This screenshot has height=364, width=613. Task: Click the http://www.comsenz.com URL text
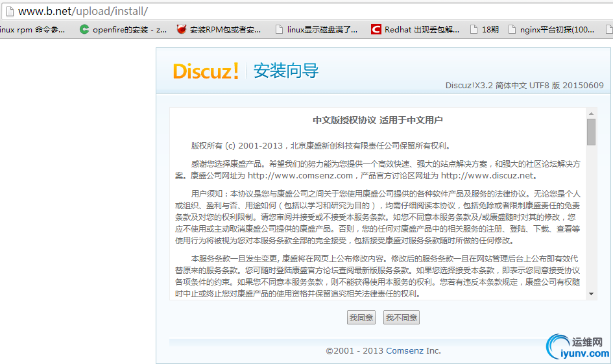click(300, 176)
